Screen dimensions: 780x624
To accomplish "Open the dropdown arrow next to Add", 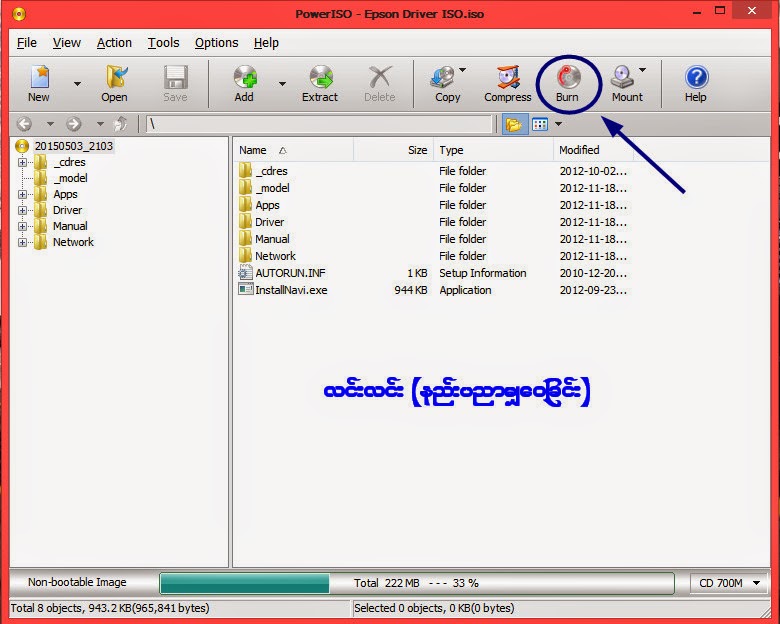I will coord(282,84).
